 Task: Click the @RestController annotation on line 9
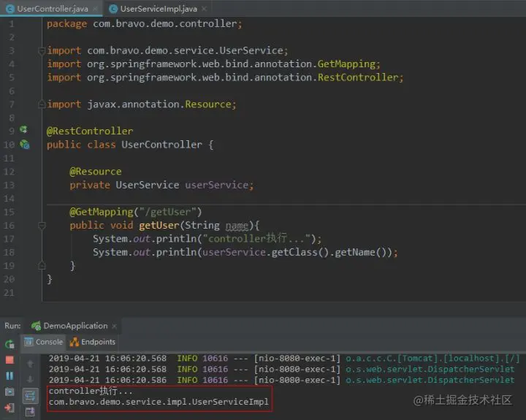coord(90,131)
